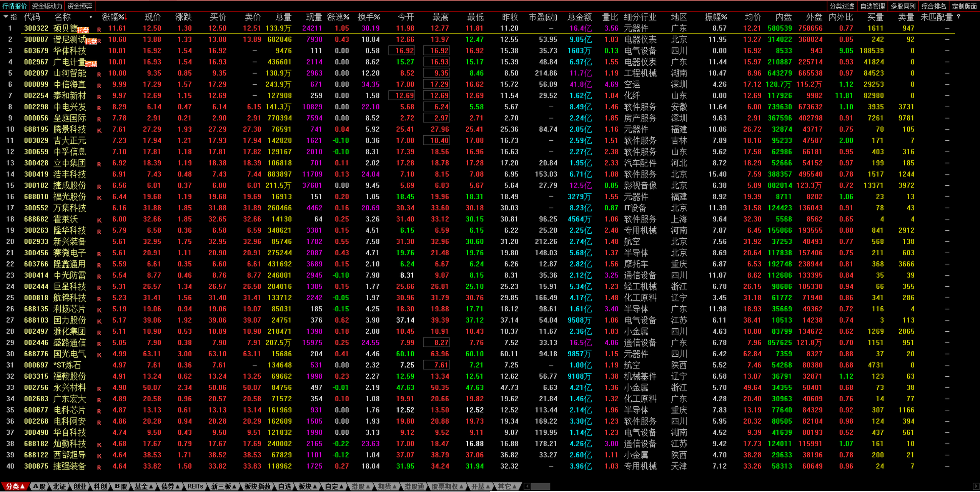Viewport: 980px width, 492px height.
Task: Select stock row 300322 硕贝德
Action: 477,28
